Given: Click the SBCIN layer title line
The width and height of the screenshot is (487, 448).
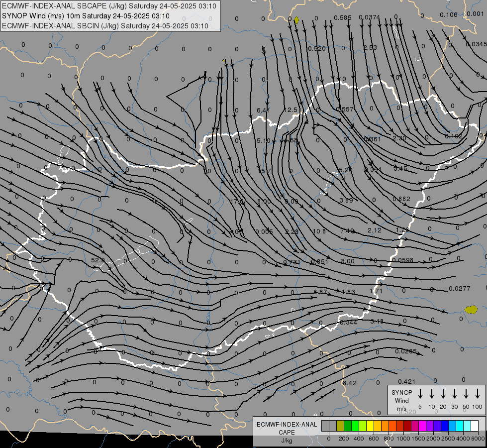Looking at the screenshot, I should pyautogui.click(x=105, y=26).
